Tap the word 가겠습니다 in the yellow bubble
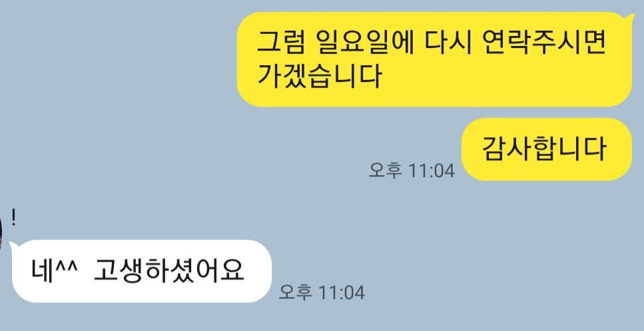Image resolution: width=644 pixels, height=331 pixels. point(319,75)
